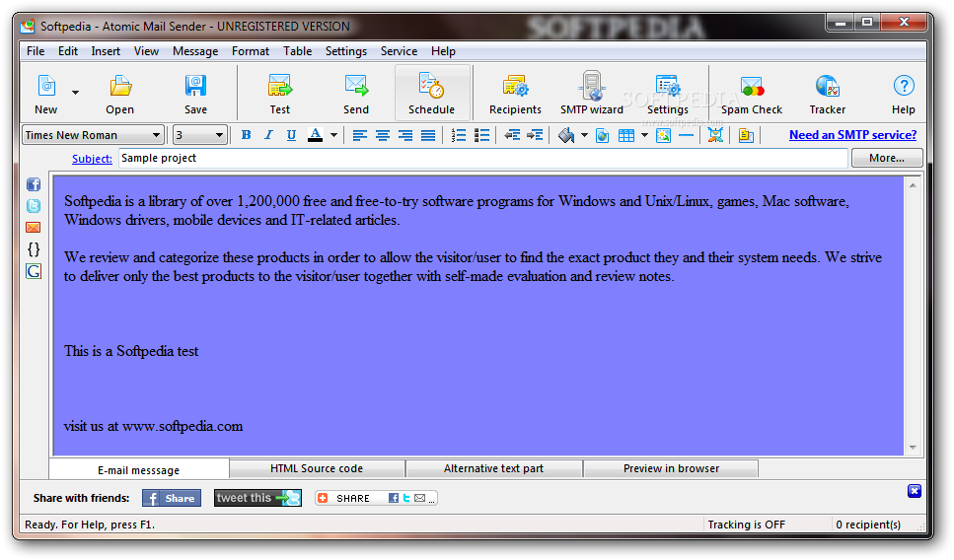Click the curly braces sidebar icon

(x=34, y=248)
